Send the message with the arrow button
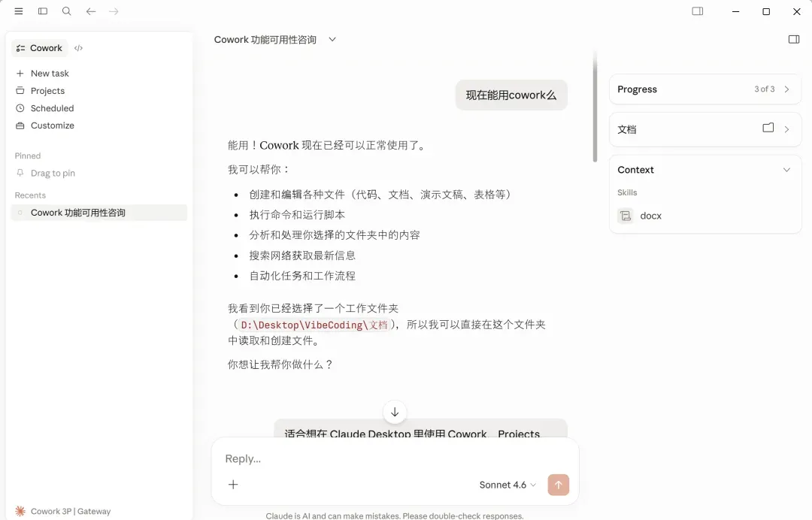The width and height of the screenshot is (812, 520). (x=558, y=485)
